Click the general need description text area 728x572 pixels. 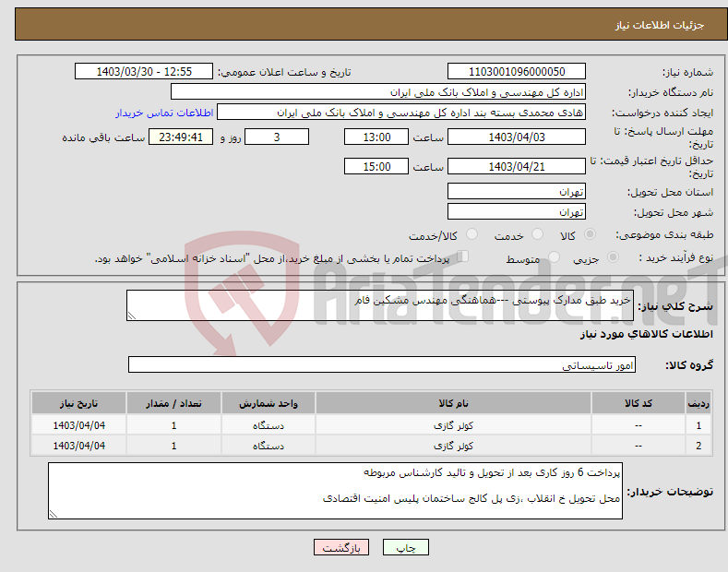pos(380,305)
